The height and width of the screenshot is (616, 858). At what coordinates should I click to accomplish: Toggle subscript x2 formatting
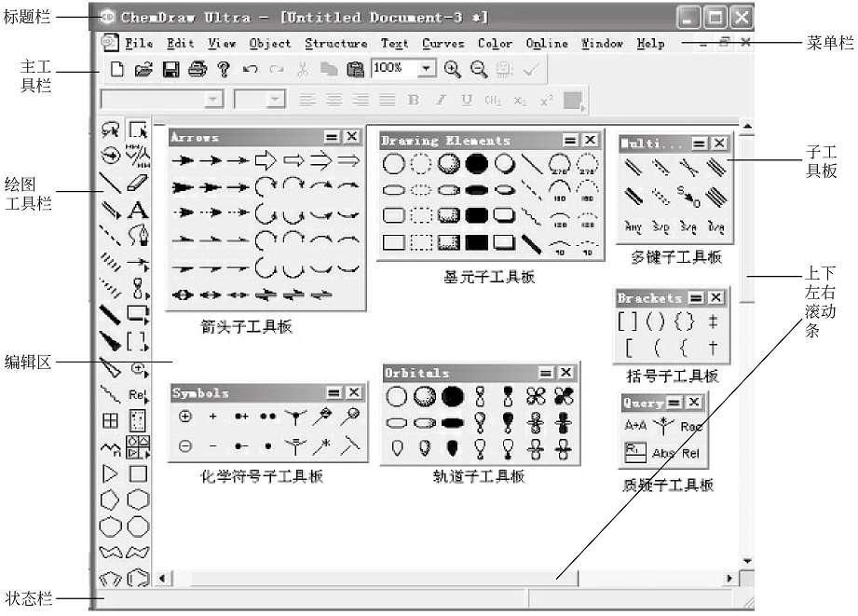point(520,101)
